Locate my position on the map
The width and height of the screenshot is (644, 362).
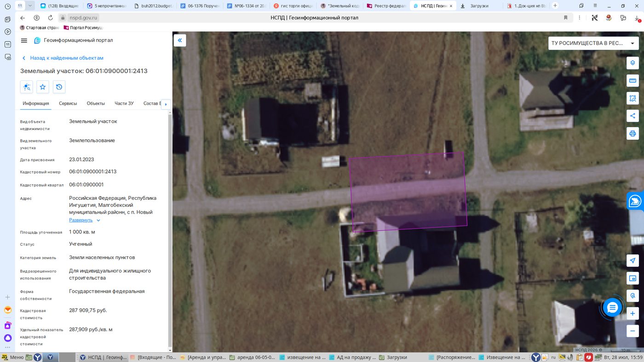coord(632,260)
